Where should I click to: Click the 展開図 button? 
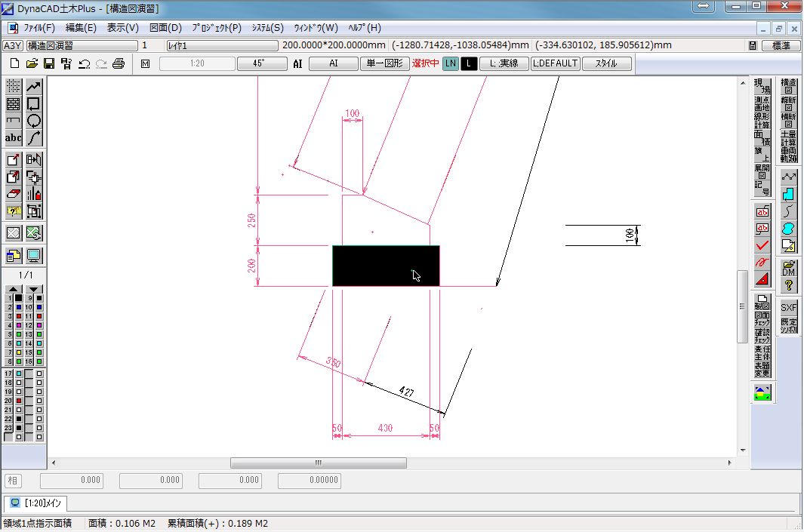point(762,172)
